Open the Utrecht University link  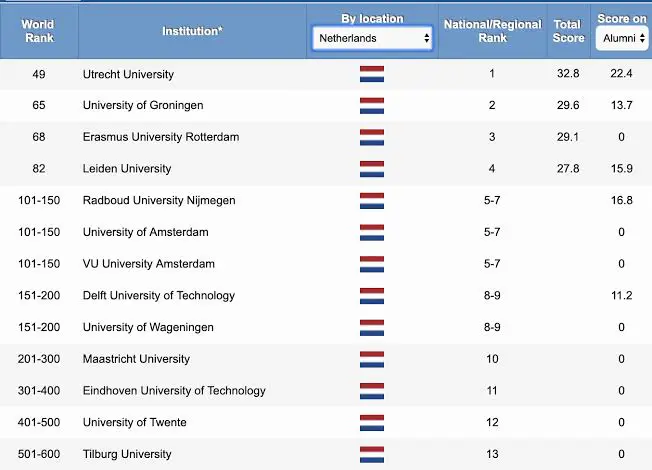[128, 74]
